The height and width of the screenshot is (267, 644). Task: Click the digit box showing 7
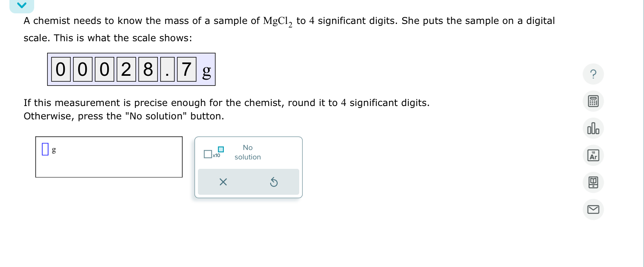coord(186,69)
